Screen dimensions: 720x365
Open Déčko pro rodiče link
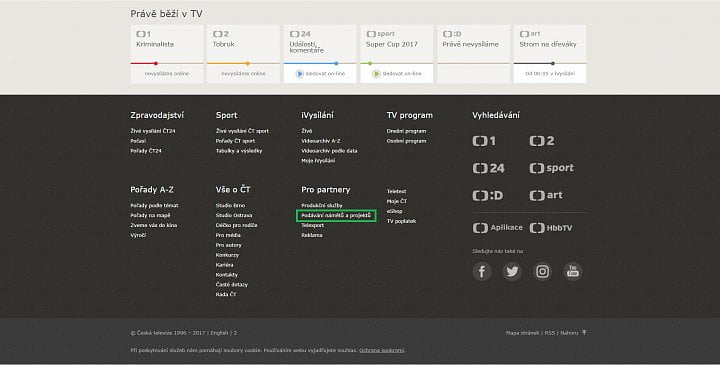coord(236,225)
